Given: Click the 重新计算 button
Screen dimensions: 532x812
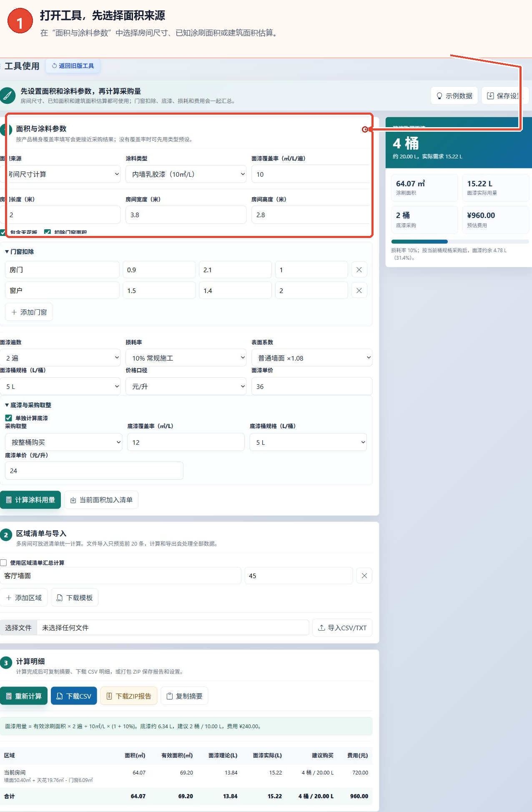Looking at the screenshot, I should 24,696.
